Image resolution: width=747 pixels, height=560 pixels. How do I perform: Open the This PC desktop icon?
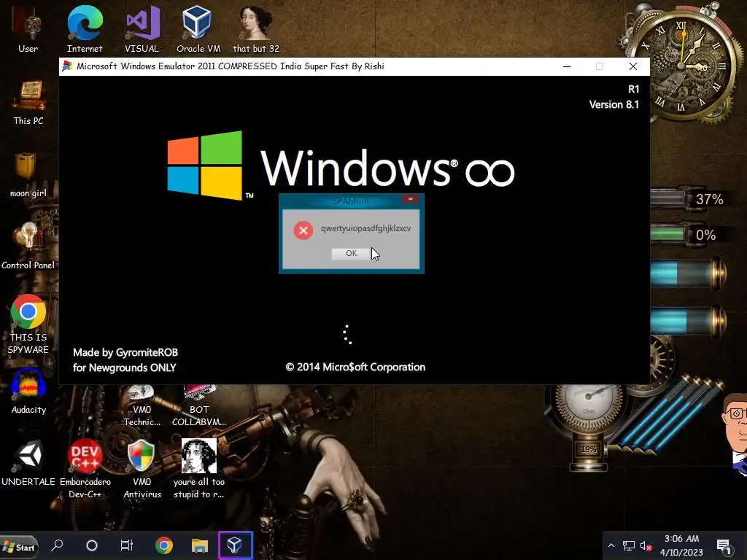coord(28,102)
